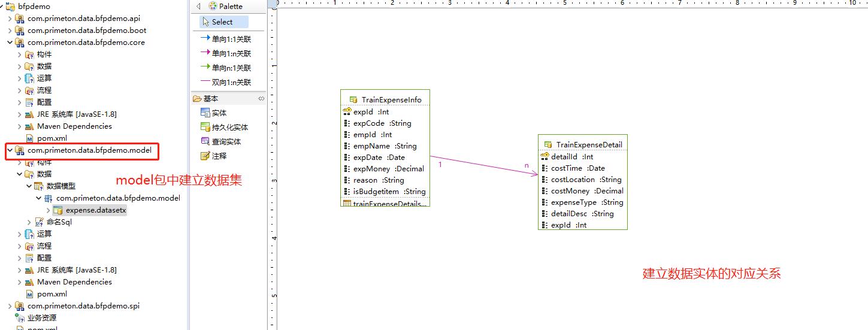Open the expense.datasetx file
Image resolution: width=868 pixels, height=330 pixels.
pyautogui.click(x=96, y=210)
